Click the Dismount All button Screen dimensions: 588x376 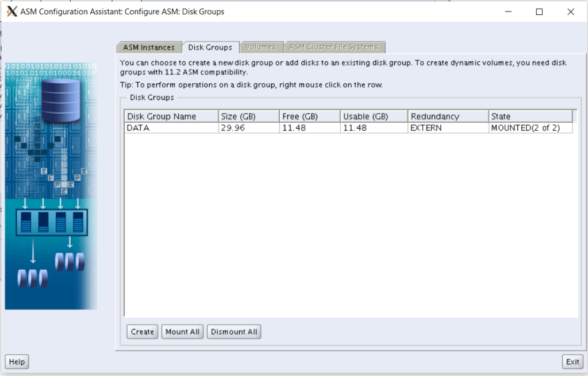tap(234, 332)
